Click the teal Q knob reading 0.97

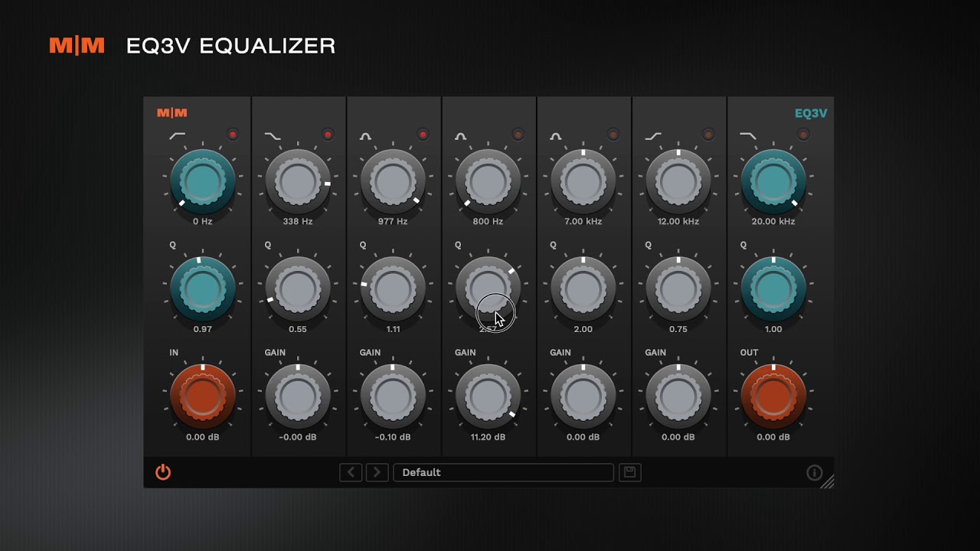pyautogui.click(x=203, y=289)
